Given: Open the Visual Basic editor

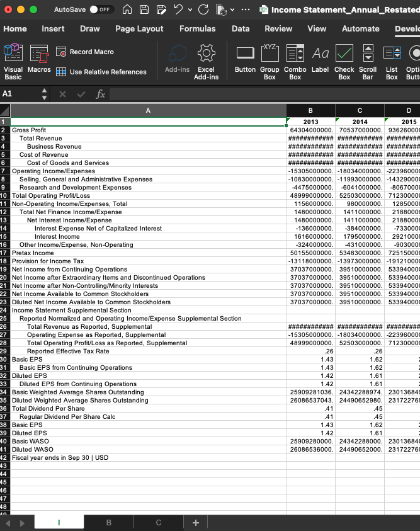Looking at the screenshot, I should tap(13, 62).
